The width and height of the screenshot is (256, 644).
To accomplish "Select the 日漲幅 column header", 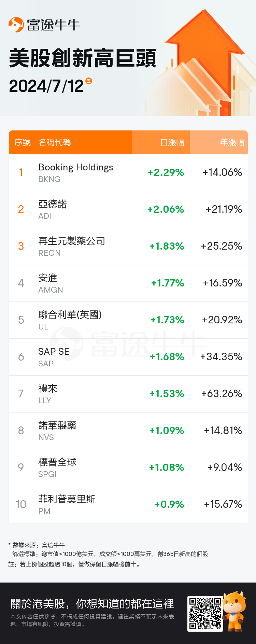I will 172,142.
